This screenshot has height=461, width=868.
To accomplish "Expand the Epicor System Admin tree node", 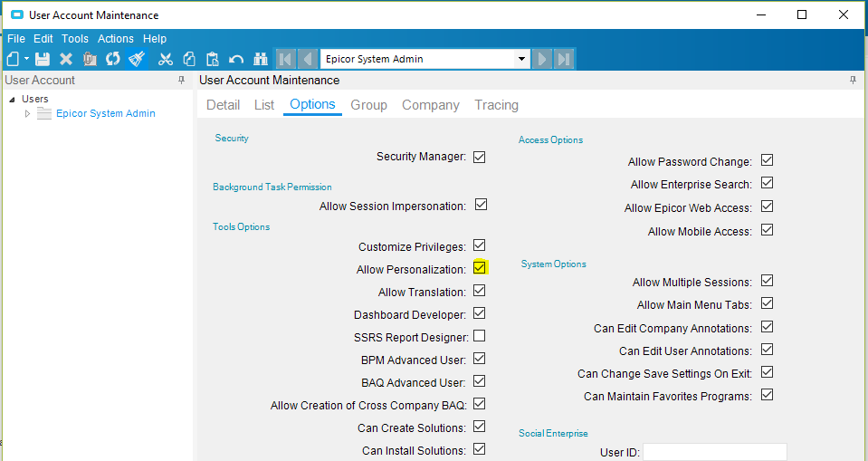I will point(27,113).
